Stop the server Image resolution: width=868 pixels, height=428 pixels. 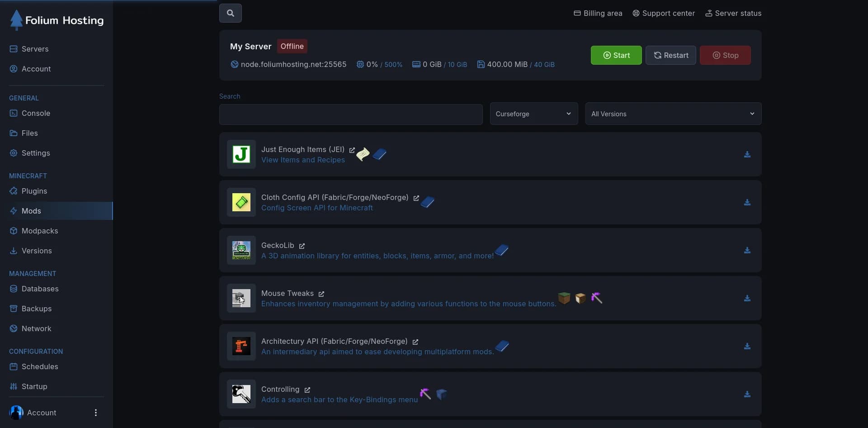pos(725,55)
